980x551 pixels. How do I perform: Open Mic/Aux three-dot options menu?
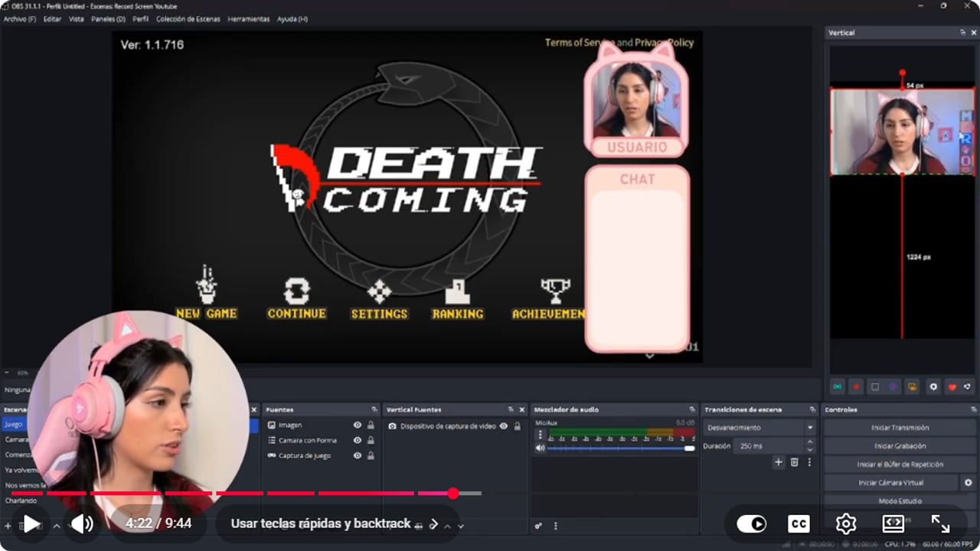click(541, 434)
